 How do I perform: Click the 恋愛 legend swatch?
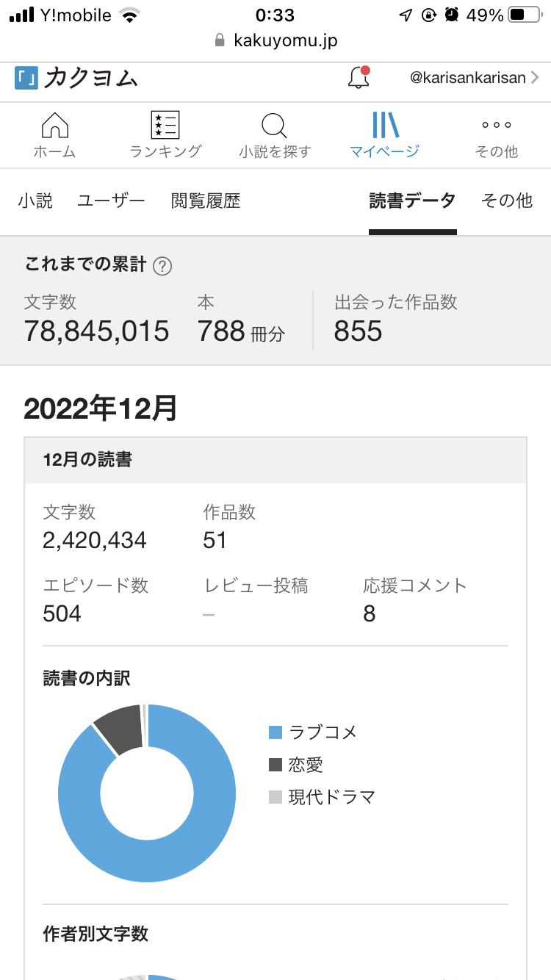click(275, 765)
